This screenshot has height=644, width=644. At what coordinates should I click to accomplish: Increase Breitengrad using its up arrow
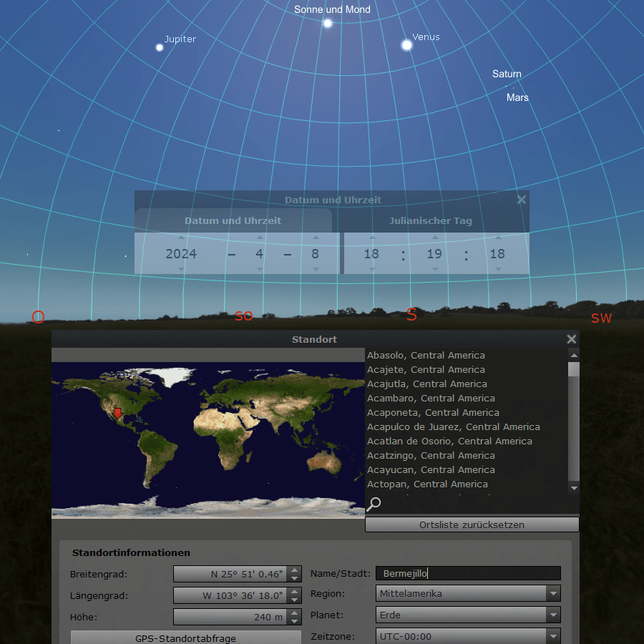point(295,570)
